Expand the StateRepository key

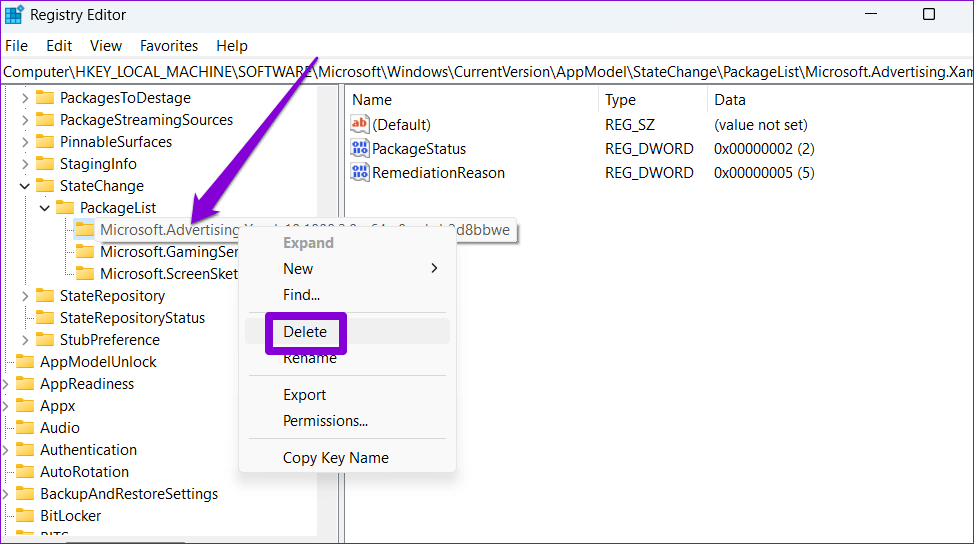pos(25,296)
